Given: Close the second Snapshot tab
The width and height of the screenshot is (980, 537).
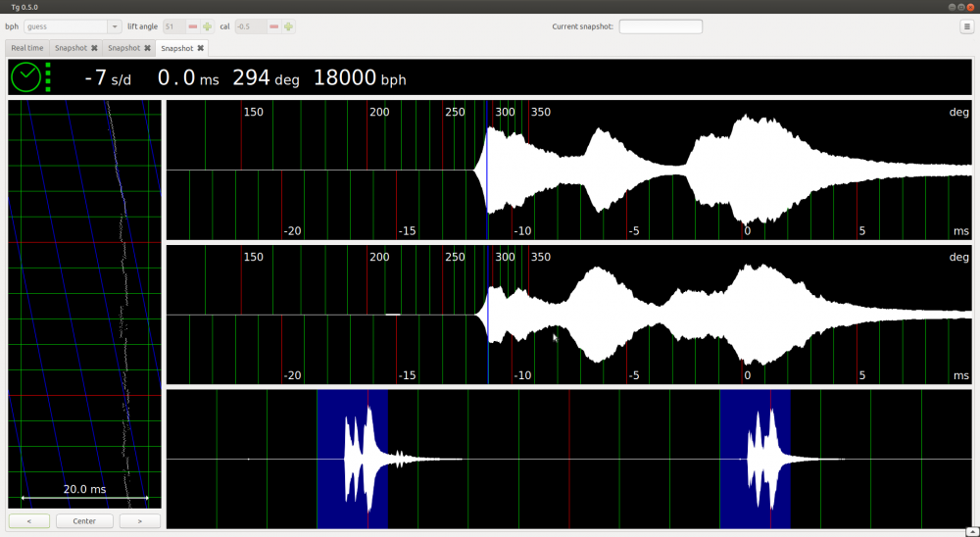Looking at the screenshot, I should click(x=148, y=48).
